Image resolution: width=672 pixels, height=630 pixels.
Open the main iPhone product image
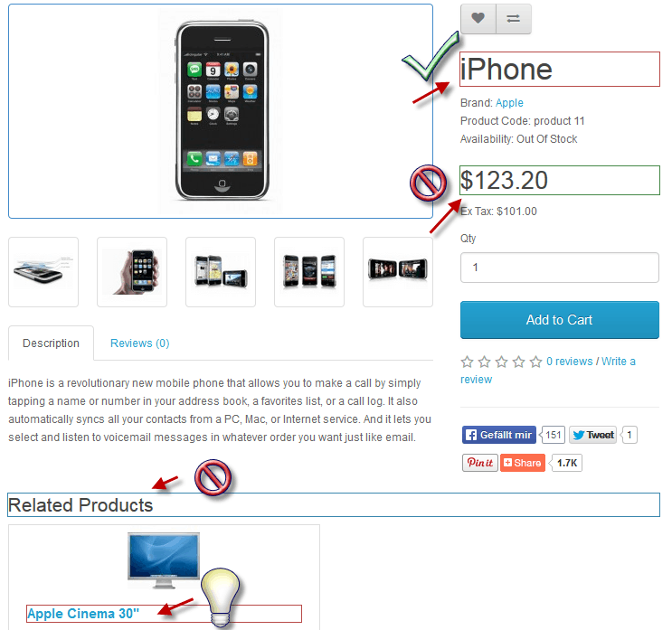(x=221, y=111)
